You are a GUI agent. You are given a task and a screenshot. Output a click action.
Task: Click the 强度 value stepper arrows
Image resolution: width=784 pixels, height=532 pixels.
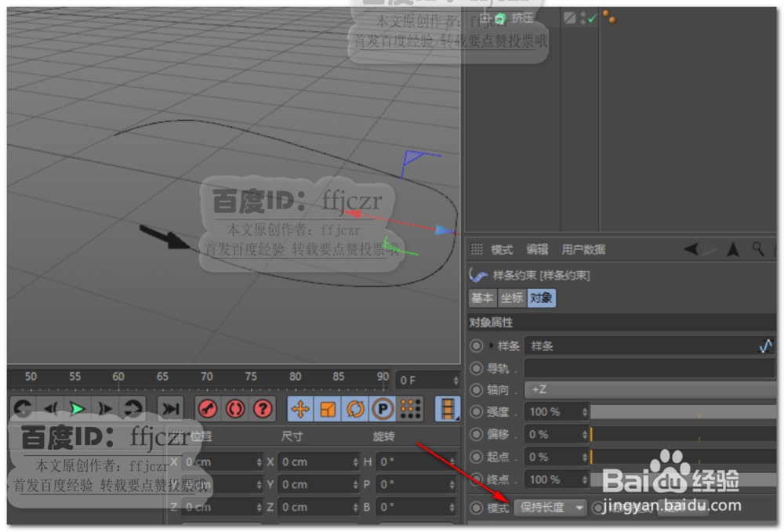tap(585, 411)
